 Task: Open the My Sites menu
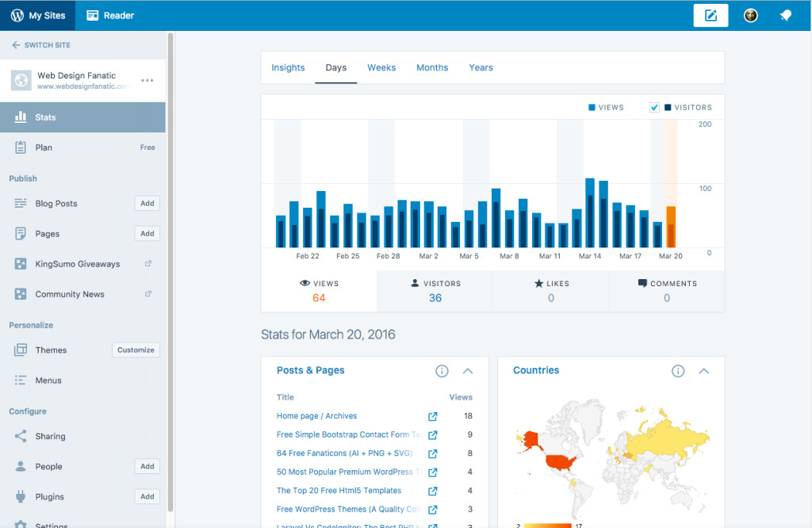point(38,16)
